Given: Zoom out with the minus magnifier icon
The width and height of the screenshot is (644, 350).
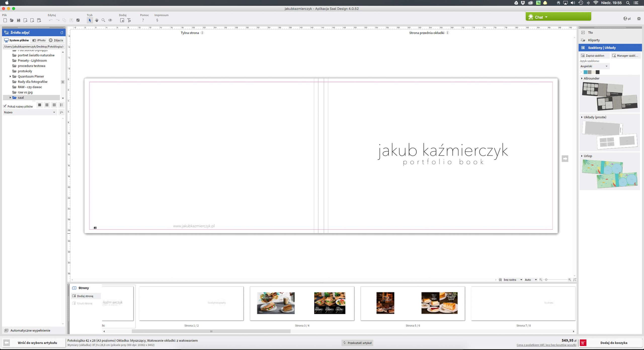Looking at the screenshot, I should pos(541,280).
